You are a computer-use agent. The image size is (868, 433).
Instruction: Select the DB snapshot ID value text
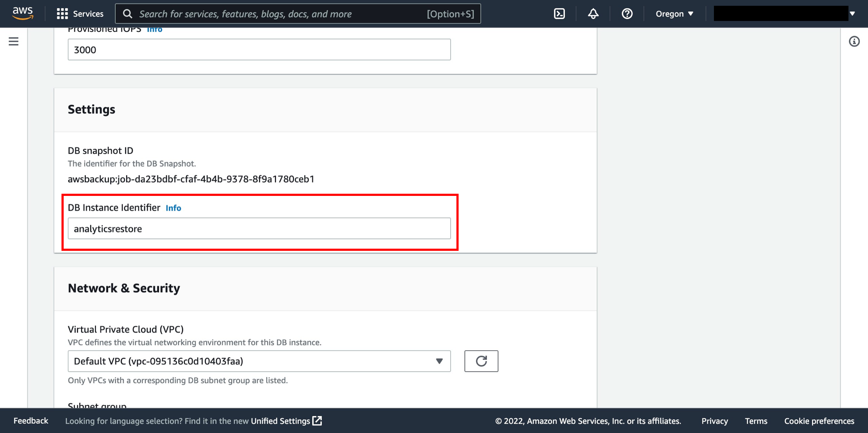(x=191, y=179)
